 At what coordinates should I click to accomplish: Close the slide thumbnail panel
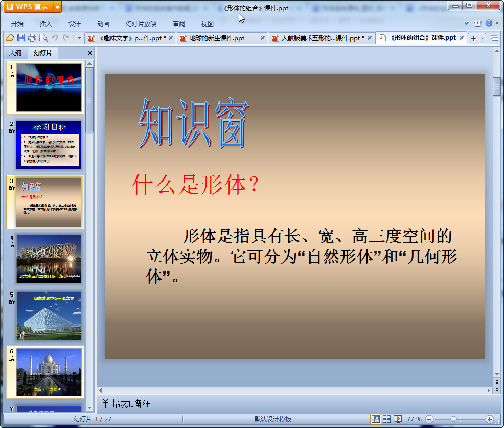coord(90,53)
